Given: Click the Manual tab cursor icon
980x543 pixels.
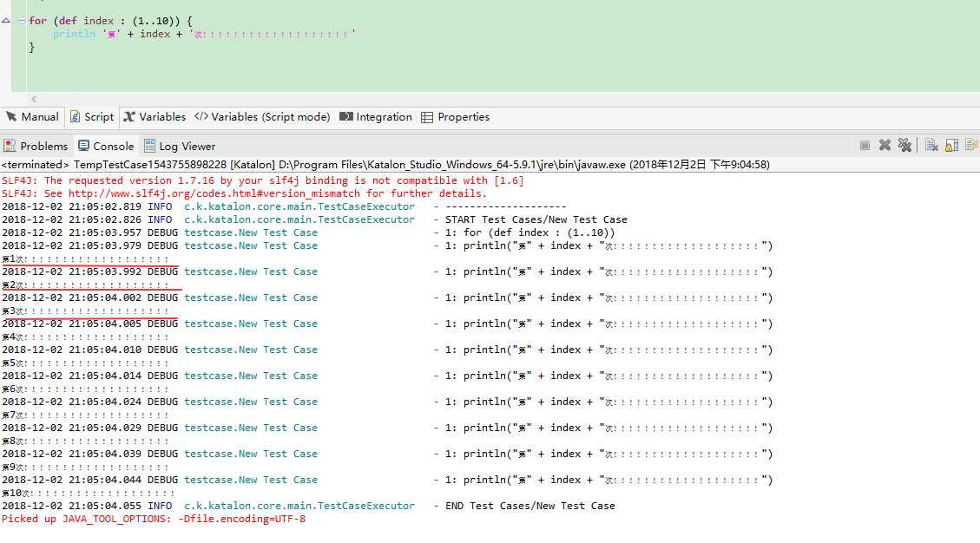Looking at the screenshot, I should point(11,117).
